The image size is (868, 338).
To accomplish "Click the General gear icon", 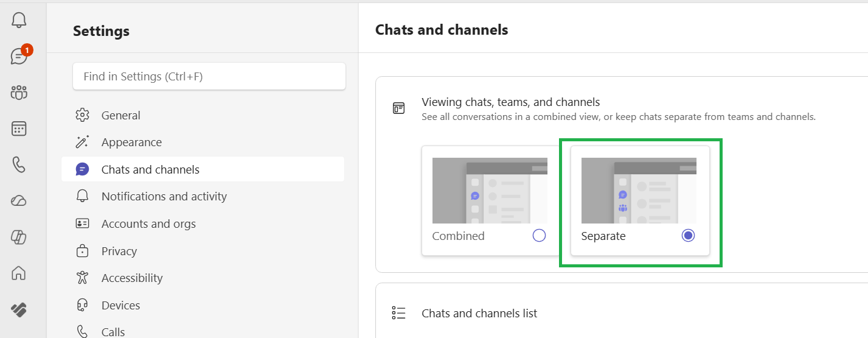I will pos(82,115).
